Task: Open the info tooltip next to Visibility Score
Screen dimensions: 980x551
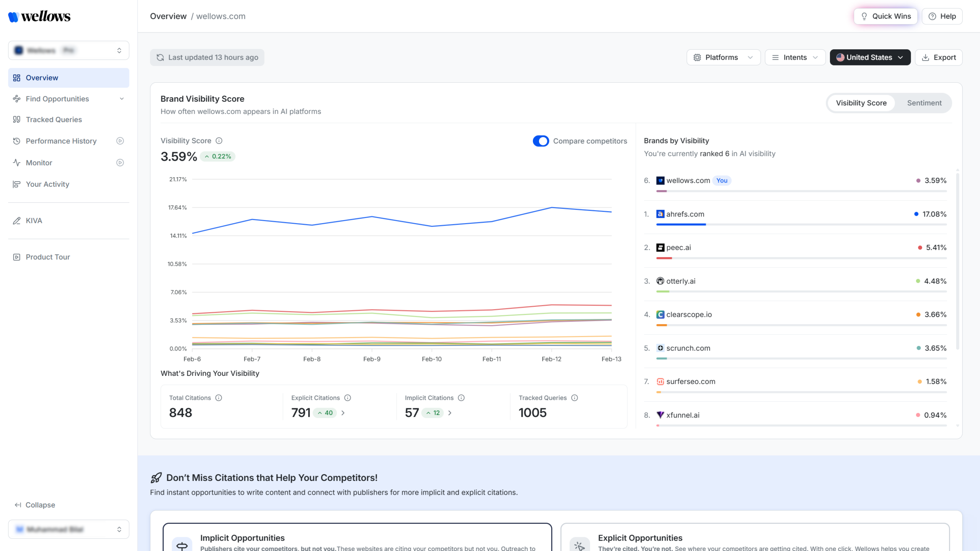Action: [219, 140]
